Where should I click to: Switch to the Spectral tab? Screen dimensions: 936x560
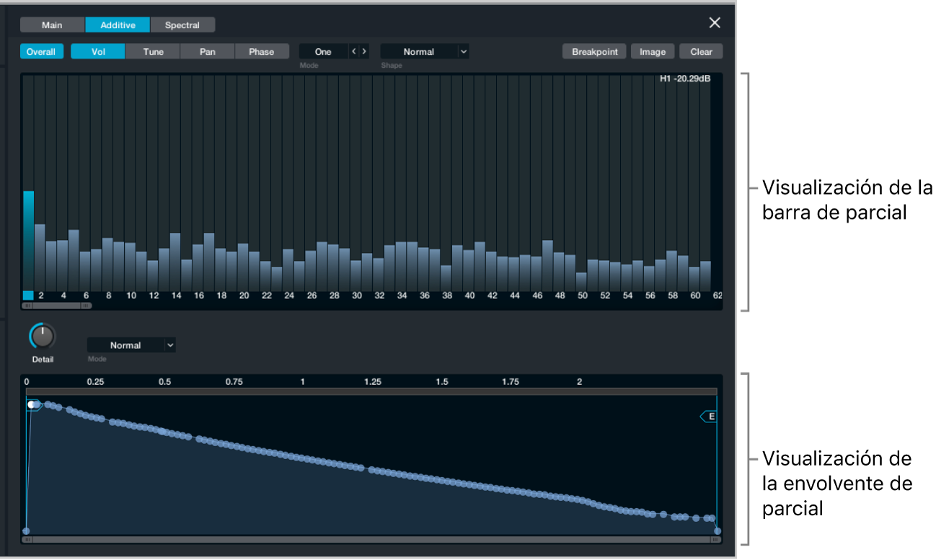click(x=182, y=25)
